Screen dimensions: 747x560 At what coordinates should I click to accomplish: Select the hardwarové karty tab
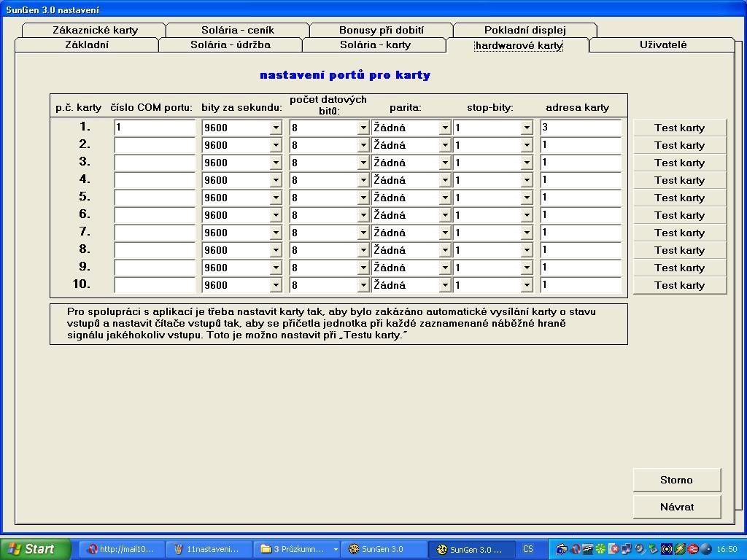[x=519, y=45]
